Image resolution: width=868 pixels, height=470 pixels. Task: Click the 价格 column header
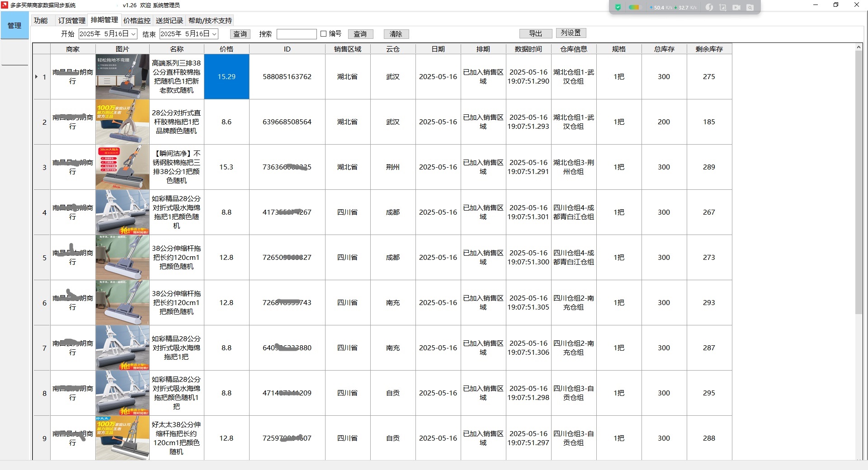(226, 49)
